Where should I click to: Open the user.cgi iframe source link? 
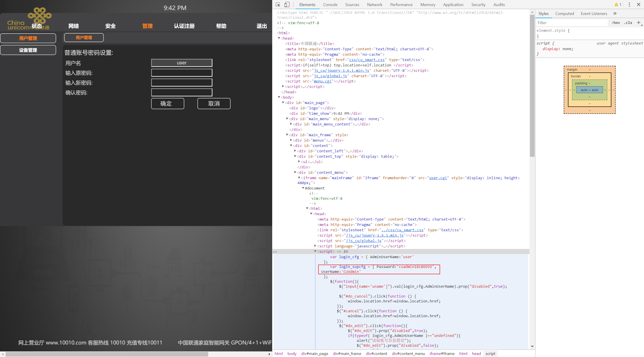point(438,178)
